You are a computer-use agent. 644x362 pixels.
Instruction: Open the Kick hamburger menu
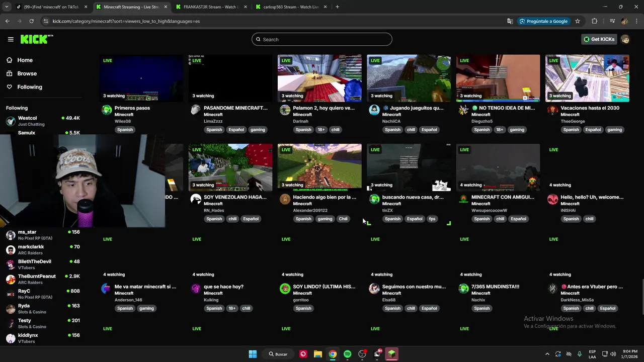point(11,39)
